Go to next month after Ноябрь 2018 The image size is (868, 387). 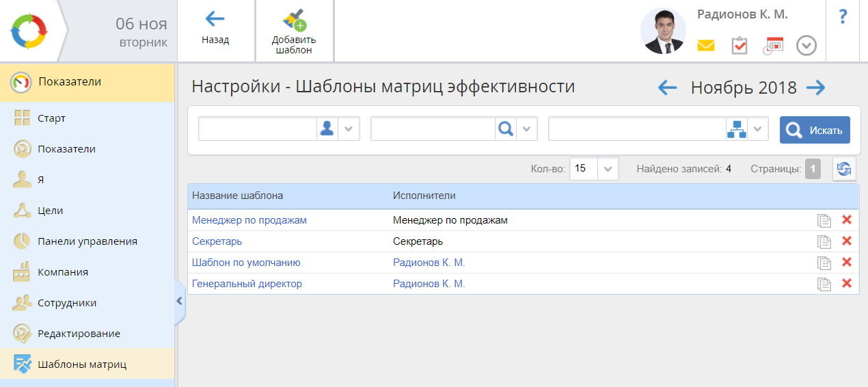pyautogui.click(x=815, y=88)
